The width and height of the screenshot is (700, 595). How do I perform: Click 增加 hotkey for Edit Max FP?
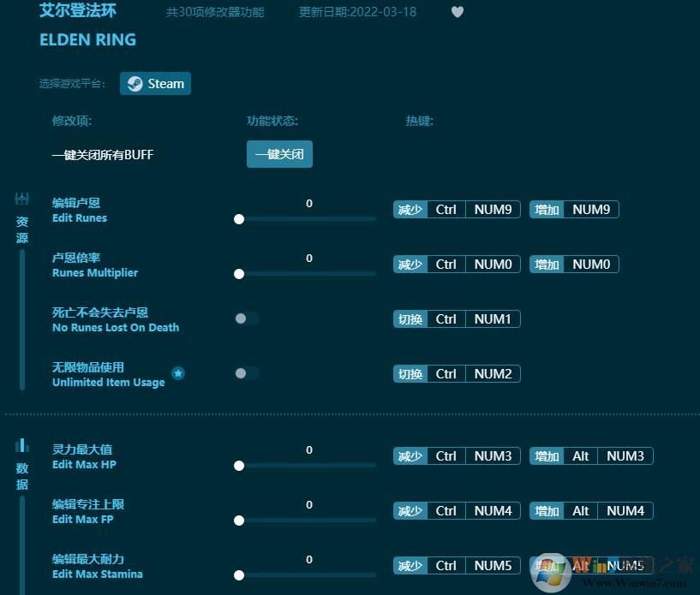point(547,511)
